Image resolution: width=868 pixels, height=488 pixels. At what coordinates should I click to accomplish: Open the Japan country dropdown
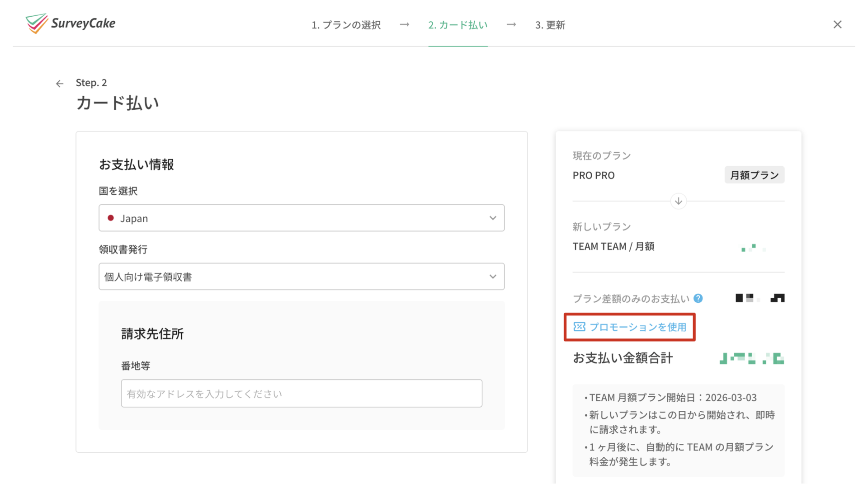coord(302,218)
